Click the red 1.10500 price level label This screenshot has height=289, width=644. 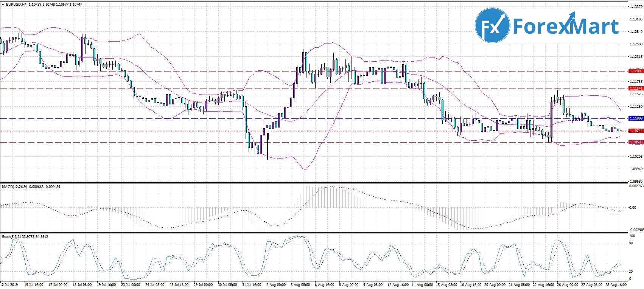pyautogui.click(x=636, y=142)
